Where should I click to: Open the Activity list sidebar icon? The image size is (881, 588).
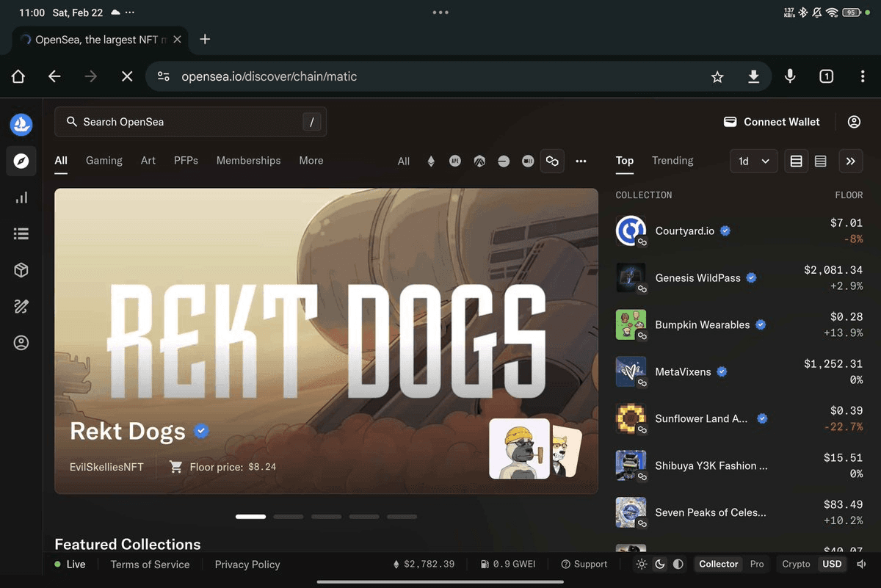(21, 233)
